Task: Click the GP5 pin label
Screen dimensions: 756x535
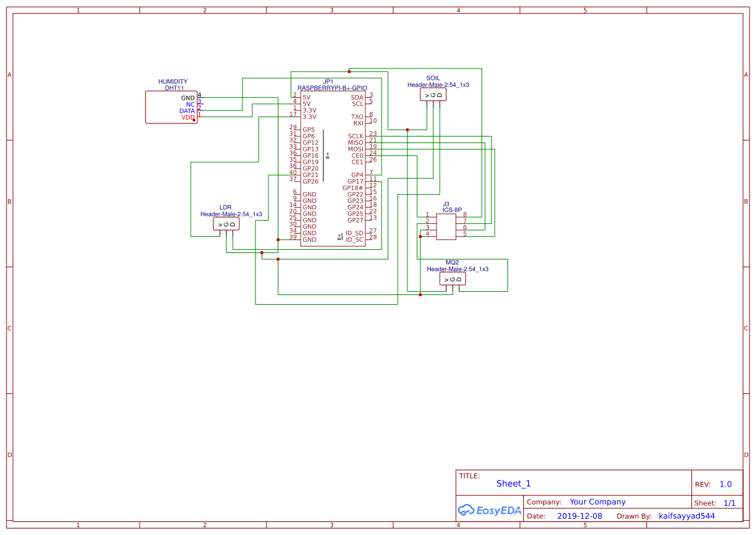Action: pos(308,130)
